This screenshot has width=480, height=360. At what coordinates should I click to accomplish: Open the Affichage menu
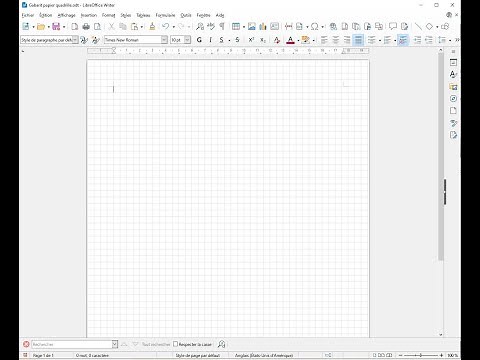[x=66, y=15]
